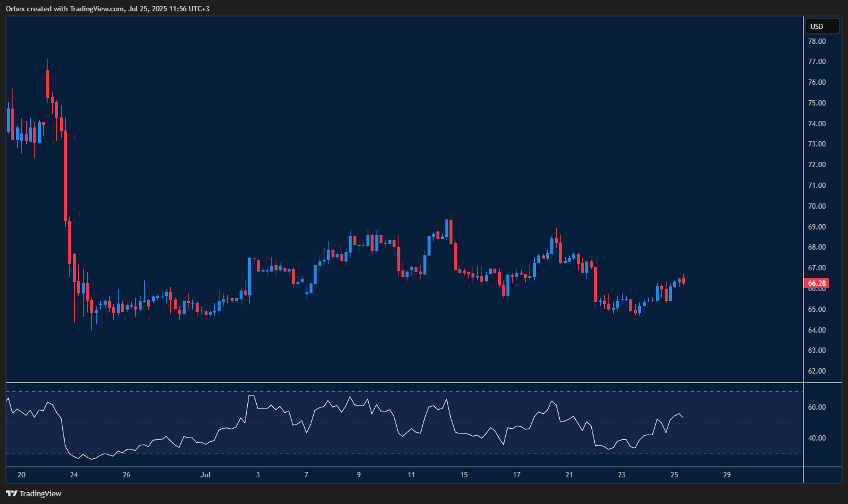Click the Jul label on the time axis
The height and width of the screenshot is (504, 848).
tap(205, 474)
